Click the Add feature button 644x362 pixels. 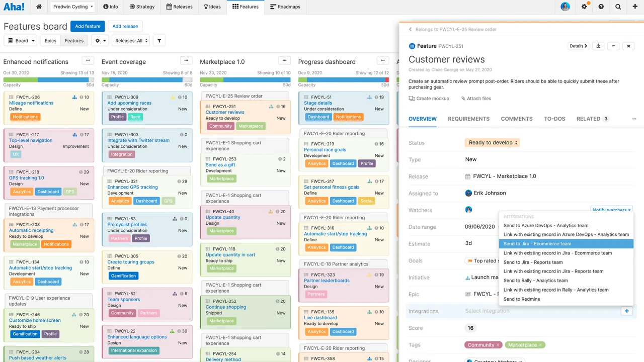[x=88, y=26]
